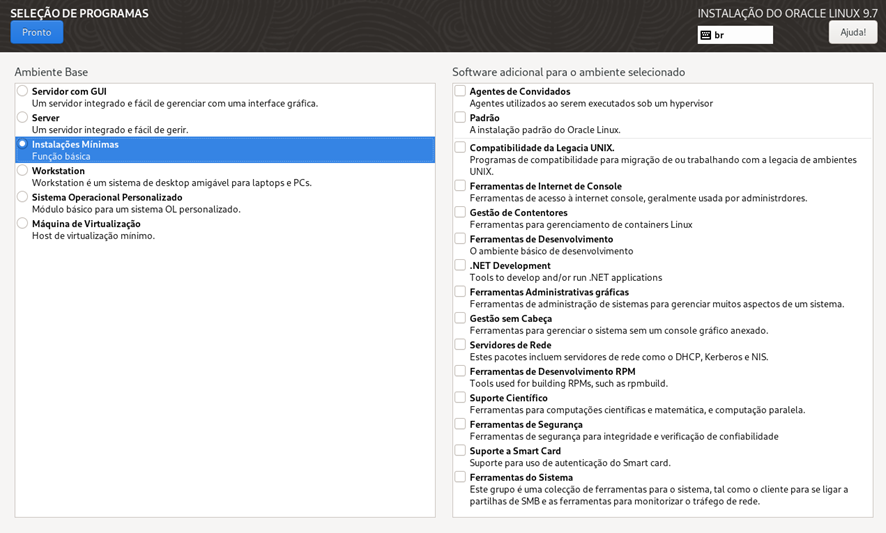Toggle the .NET Development checkbox
The width and height of the screenshot is (886, 533).
pyautogui.click(x=460, y=265)
